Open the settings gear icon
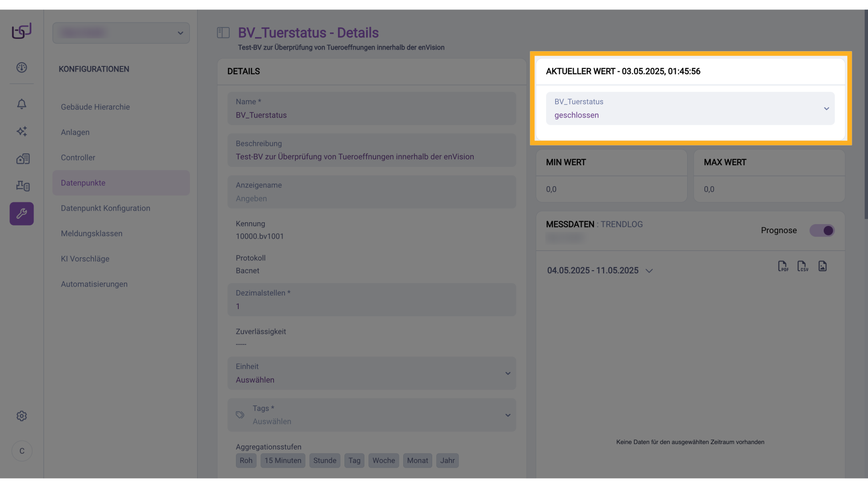This screenshot has width=868, height=488. click(x=22, y=416)
